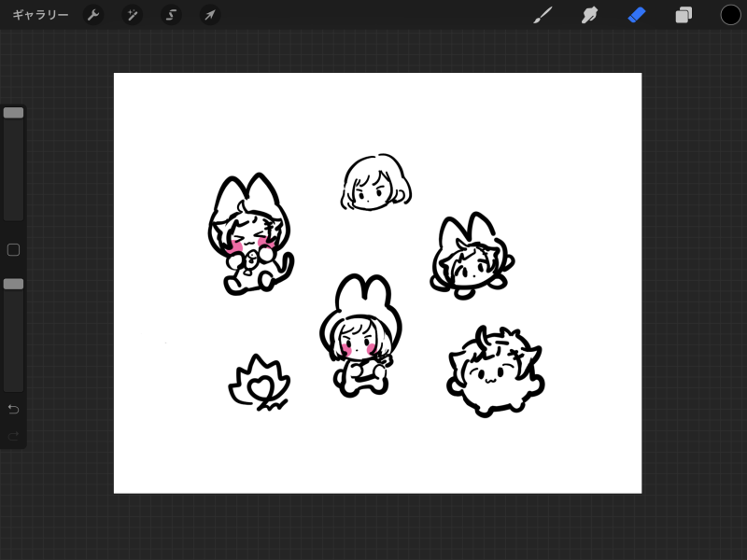This screenshot has height=560, width=747.
Task: Click the flame with heart doodle
Action: point(260,384)
